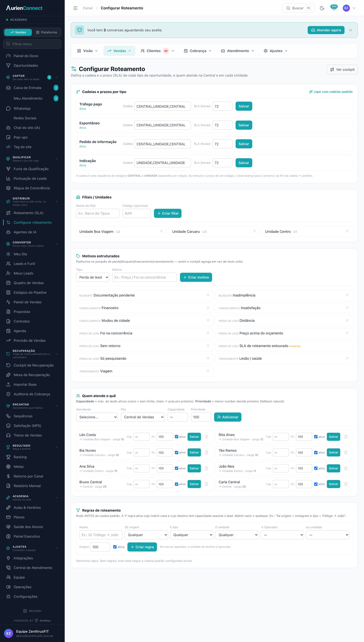The image size is (364, 642).
Task: Open E unidade Qualquer dropdown
Action: click(237, 535)
